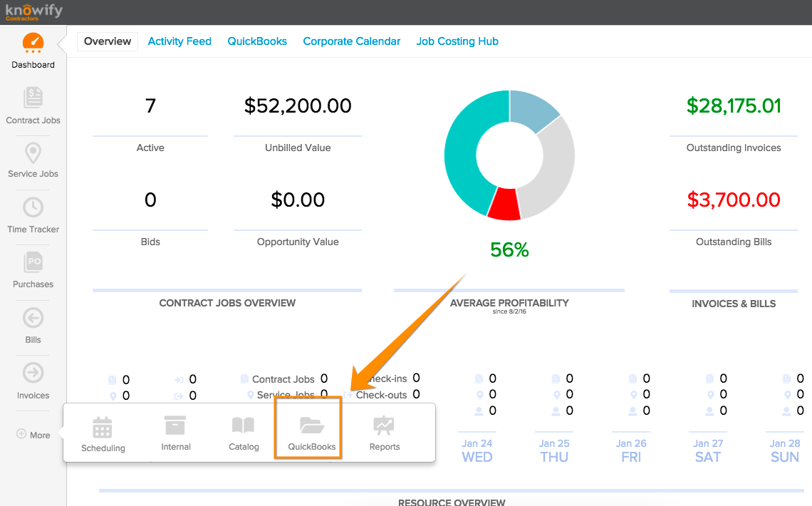Screen dimensions: 812x506
Task: Select the Jan 28 SUN day
Action: [784, 450]
